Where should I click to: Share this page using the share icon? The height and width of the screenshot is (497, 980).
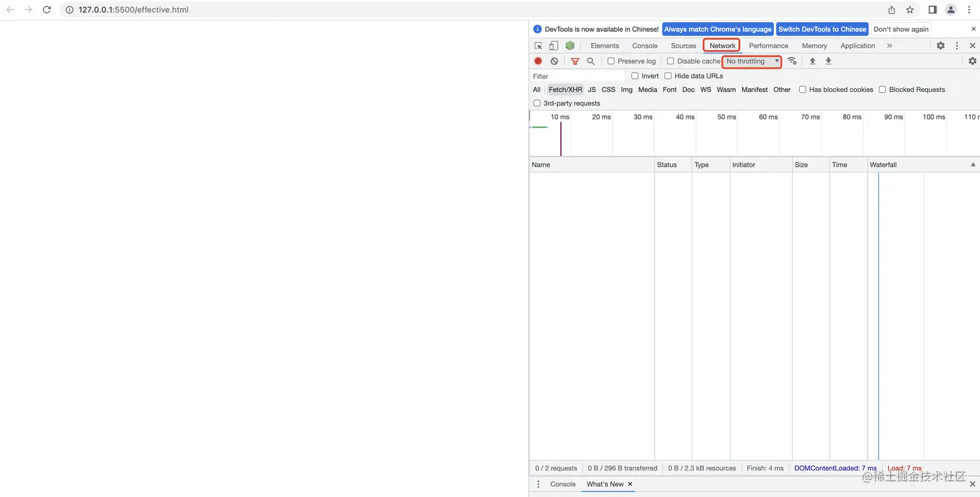tap(892, 10)
